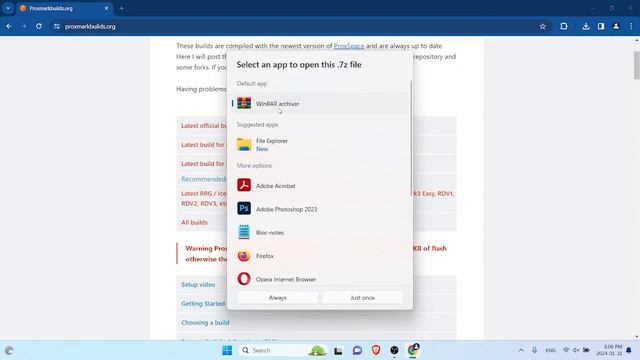Open the Choosing a build link
The width and height of the screenshot is (640, 360).
point(205,322)
